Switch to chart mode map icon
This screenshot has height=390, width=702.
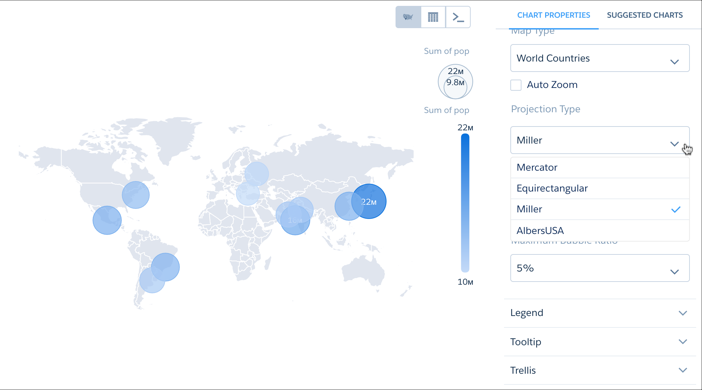pos(408,17)
